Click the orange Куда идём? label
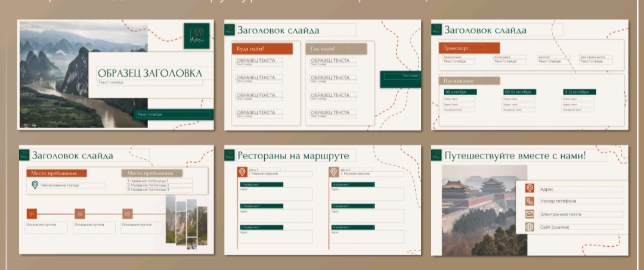Viewport: 644px width, 270px height. (262, 49)
